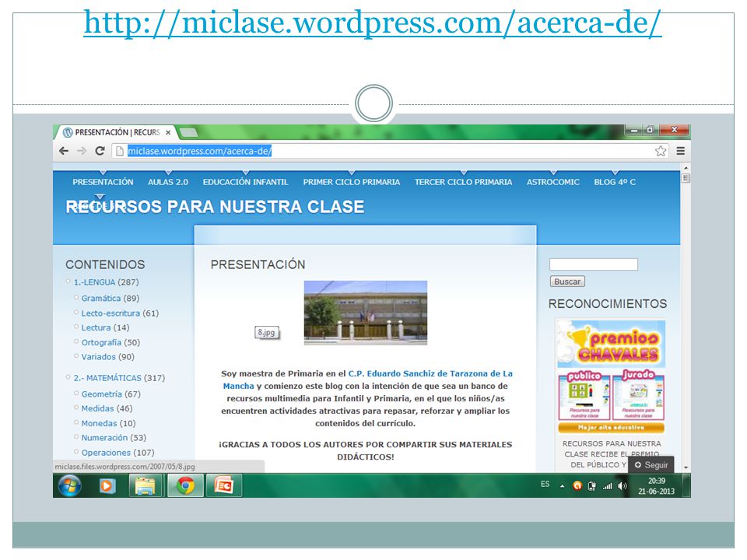Open the 2.- MATEMÁTICAS category

point(107,378)
